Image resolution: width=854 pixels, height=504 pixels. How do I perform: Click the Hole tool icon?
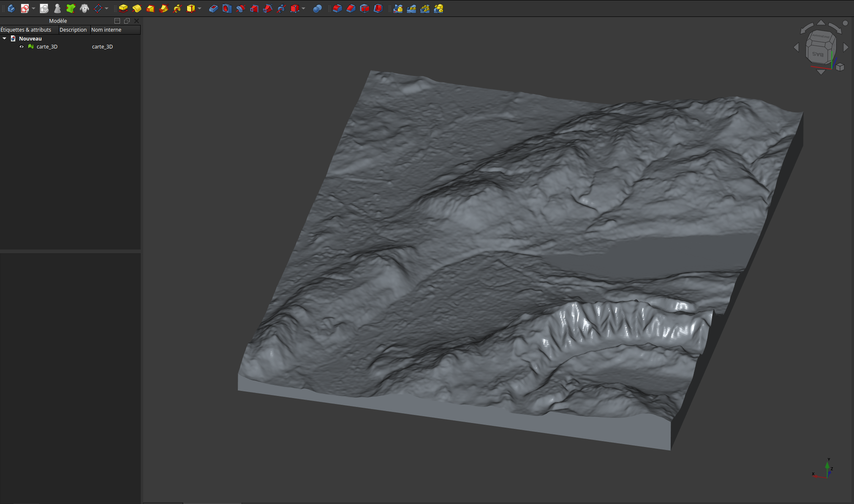(x=227, y=8)
